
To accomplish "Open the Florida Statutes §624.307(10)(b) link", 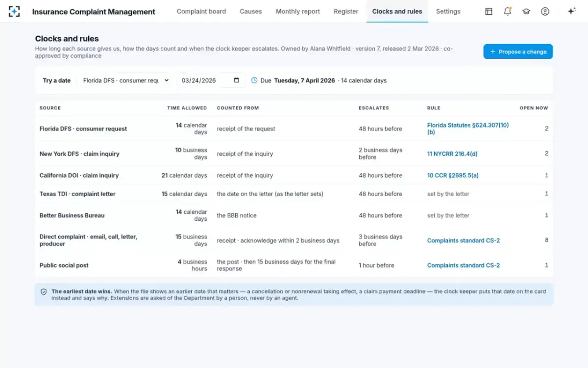I will point(468,129).
